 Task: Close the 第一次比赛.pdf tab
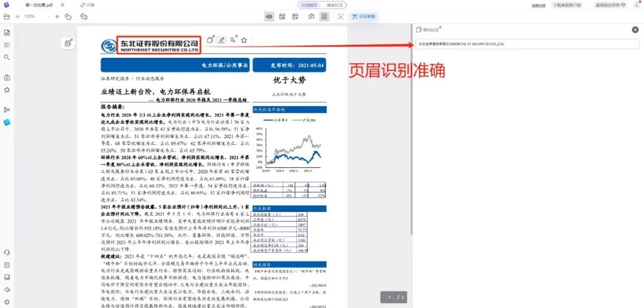click(x=62, y=5)
